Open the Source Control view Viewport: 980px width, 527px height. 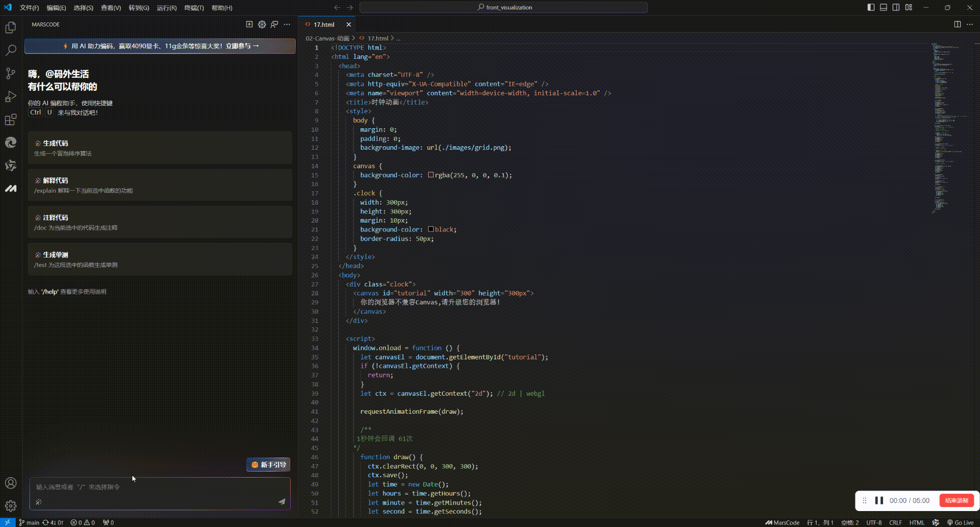10,73
